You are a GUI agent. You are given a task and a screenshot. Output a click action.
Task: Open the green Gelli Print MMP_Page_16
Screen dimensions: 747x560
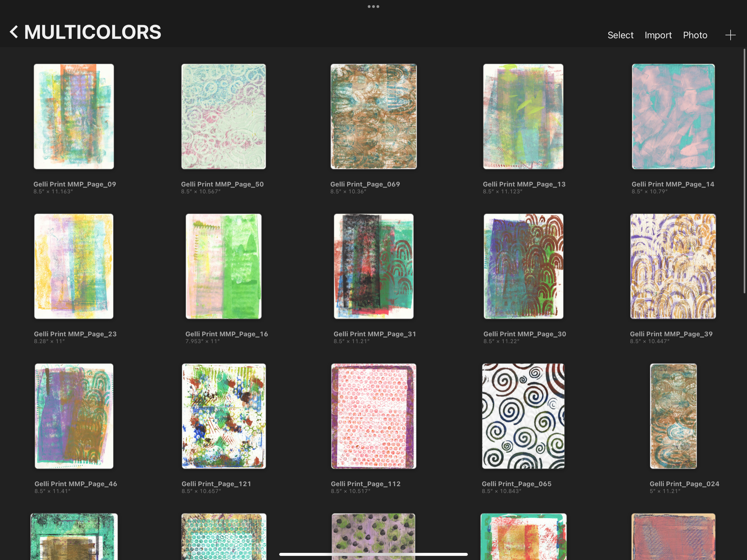point(223,266)
